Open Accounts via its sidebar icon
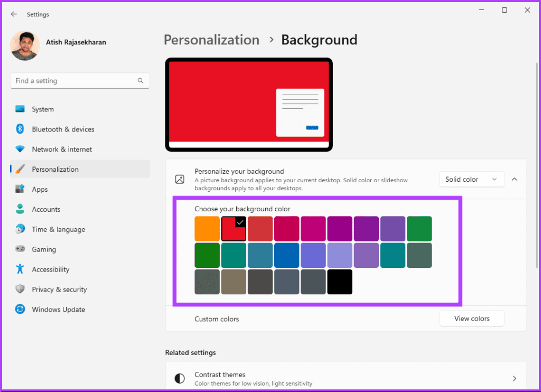The width and height of the screenshot is (541, 392). [20, 209]
